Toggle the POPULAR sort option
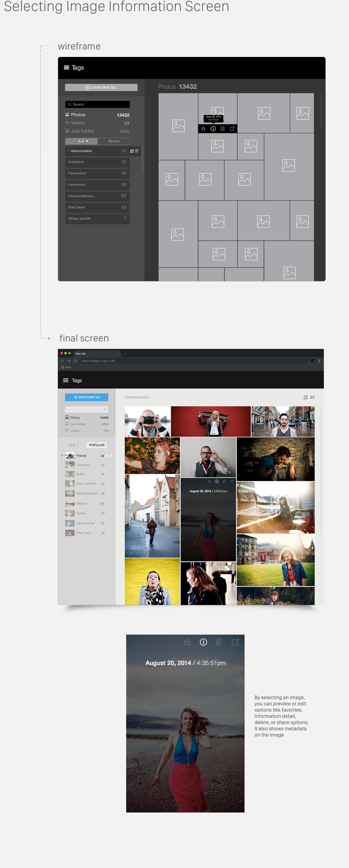 click(x=97, y=445)
